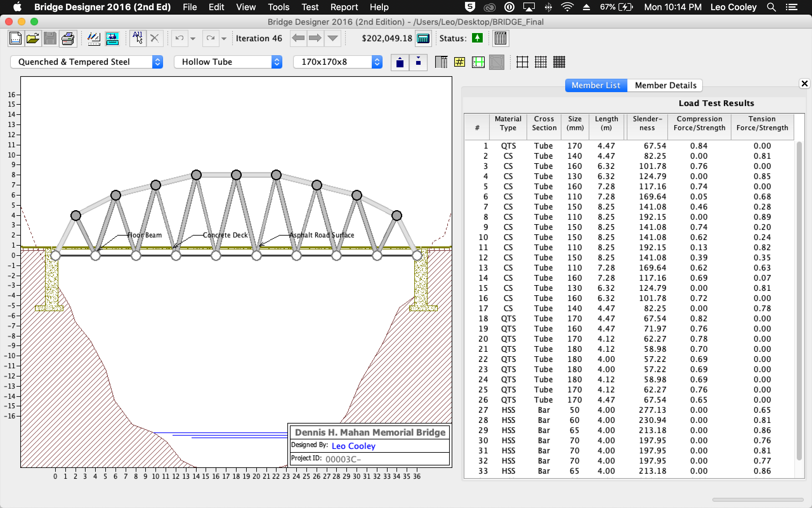Viewport: 812px width, 508px height.
Task: Redo the last undone action
Action: click(211, 38)
